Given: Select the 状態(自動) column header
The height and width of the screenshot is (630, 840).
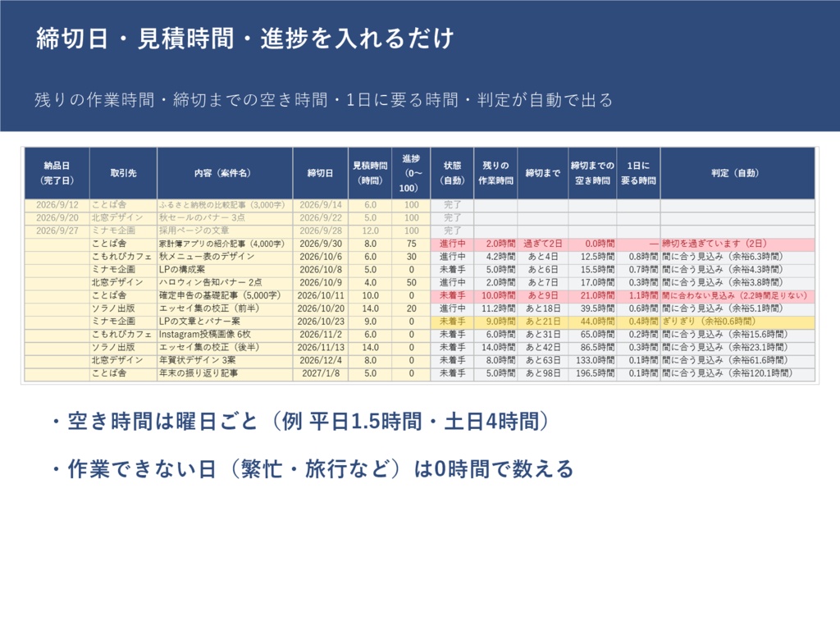Looking at the screenshot, I should click(x=452, y=173).
